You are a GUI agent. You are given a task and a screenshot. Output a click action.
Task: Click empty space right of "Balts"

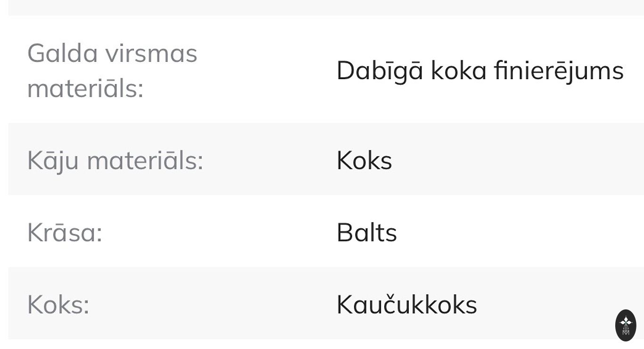point(519,233)
